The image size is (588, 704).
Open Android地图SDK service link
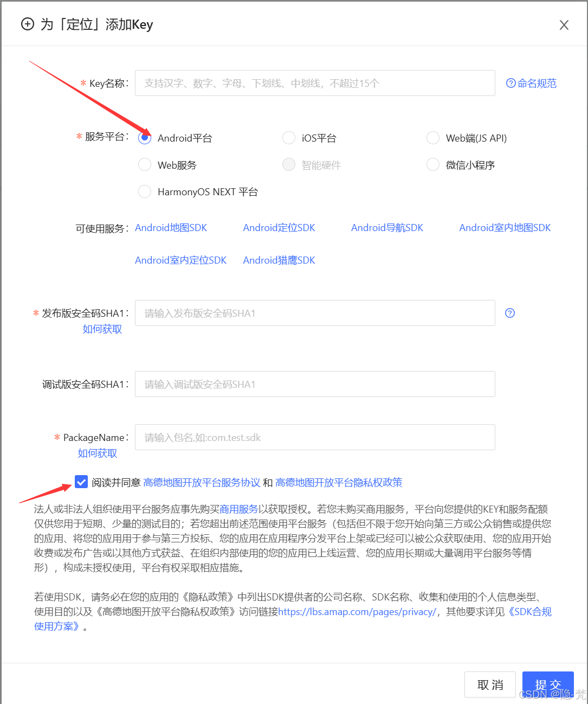171,228
